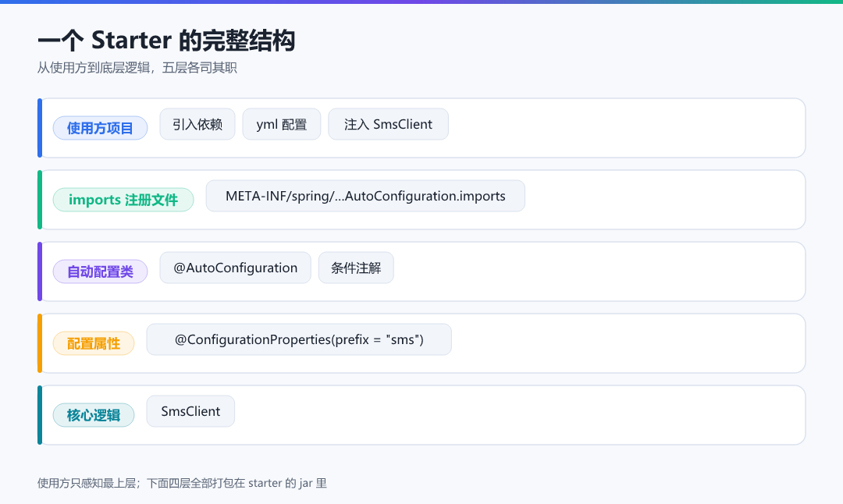Select the @ConfigurationProperties(prefix = "sms") chip
This screenshot has height=504, width=843.
pos(299,339)
